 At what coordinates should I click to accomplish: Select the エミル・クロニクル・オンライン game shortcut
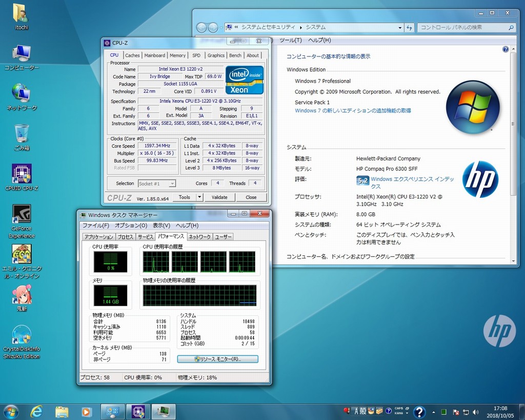pyautogui.click(x=22, y=261)
